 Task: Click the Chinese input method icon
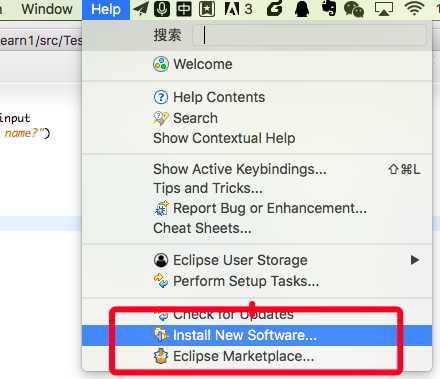[x=184, y=9]
